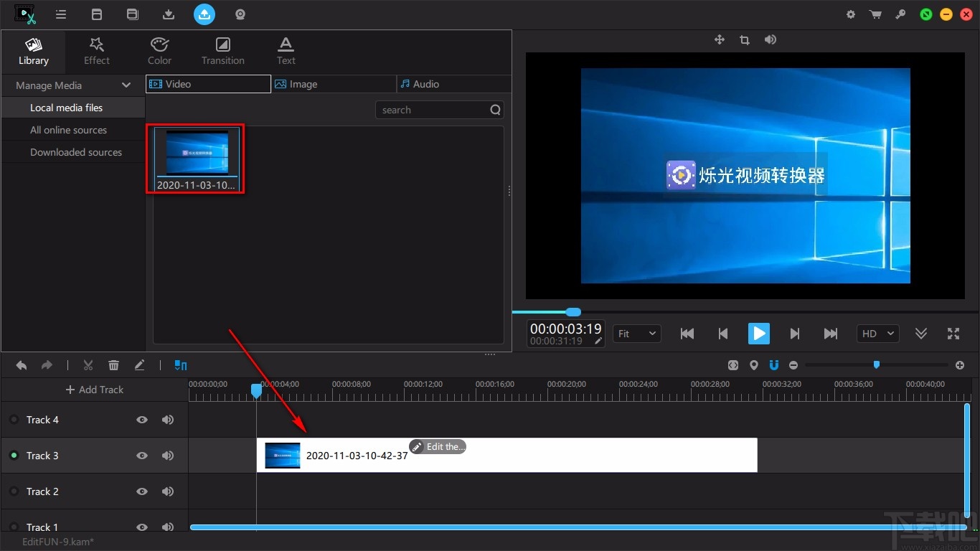Open the HD quality dropdown
Screen dimensions: 980x551
click(x=877, y=334)
